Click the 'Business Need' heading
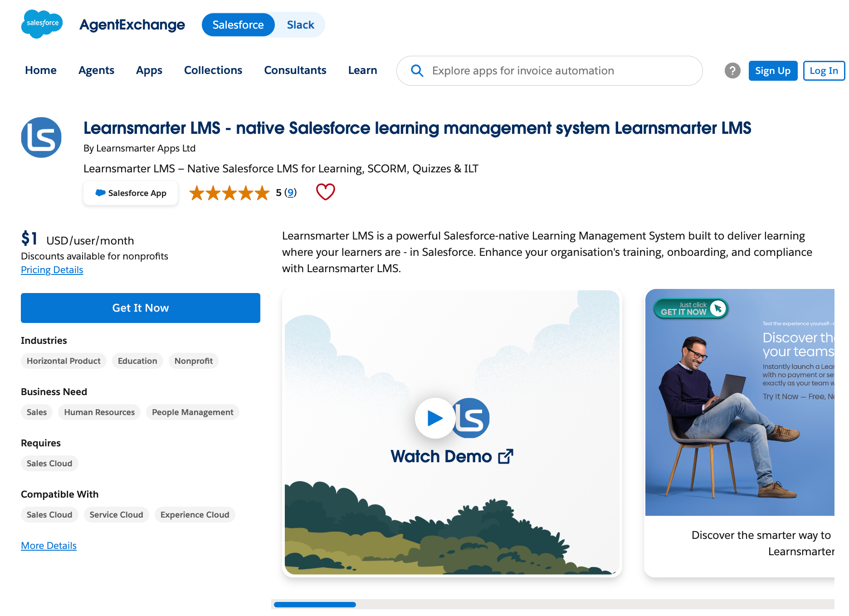The height and width of the screenshot is (616, 849). coord(54,392)
